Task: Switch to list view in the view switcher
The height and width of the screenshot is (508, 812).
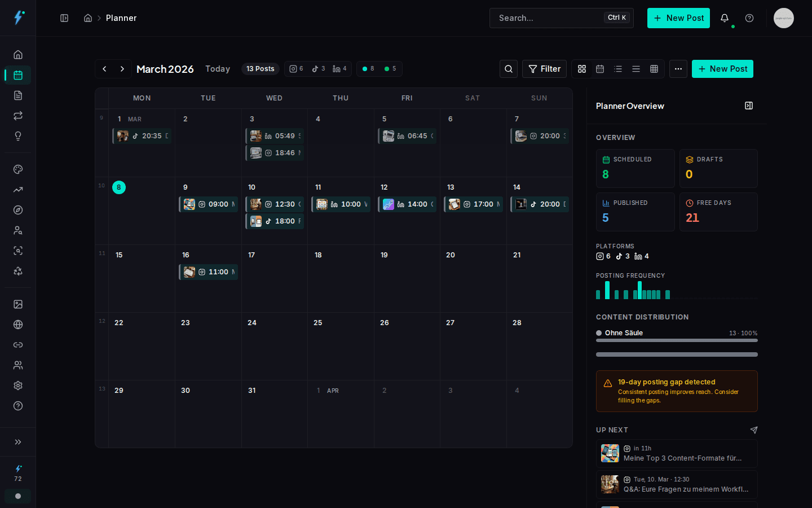Action: 618,69
